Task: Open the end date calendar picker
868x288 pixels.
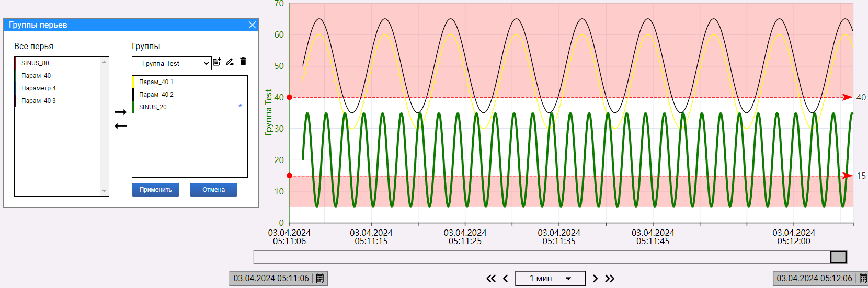Action: (863, 279)
